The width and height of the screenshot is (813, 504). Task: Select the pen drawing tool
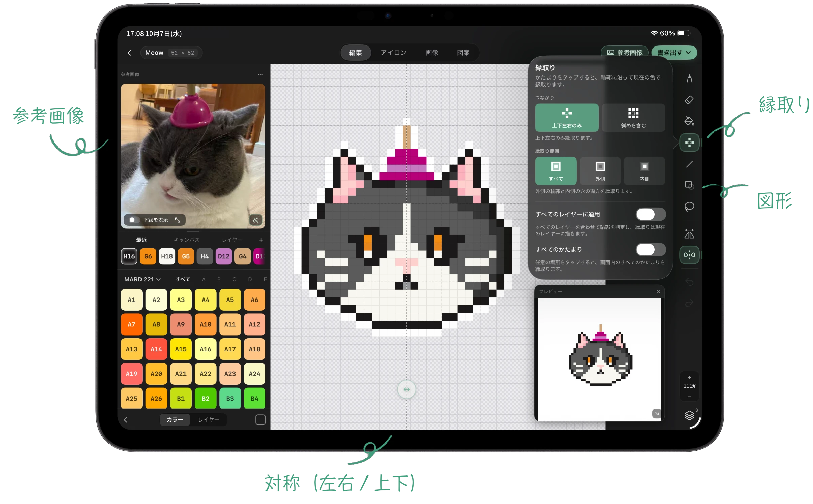689,78
